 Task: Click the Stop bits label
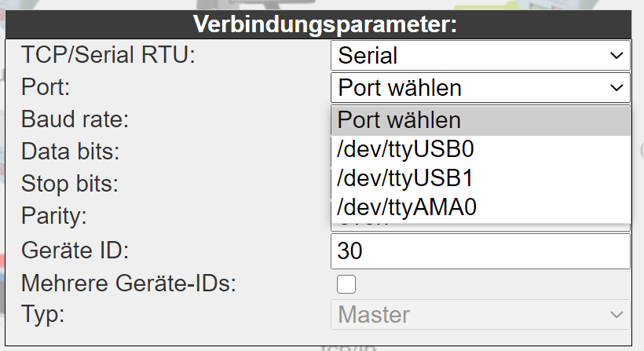pyautogui.click(x=69, y=184)
